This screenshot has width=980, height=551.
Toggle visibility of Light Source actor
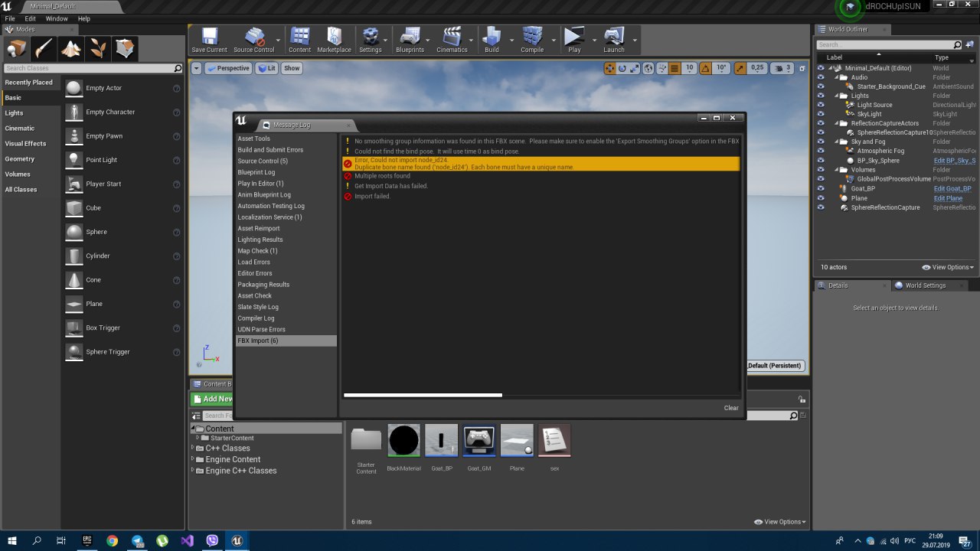(x=821, y=105)
